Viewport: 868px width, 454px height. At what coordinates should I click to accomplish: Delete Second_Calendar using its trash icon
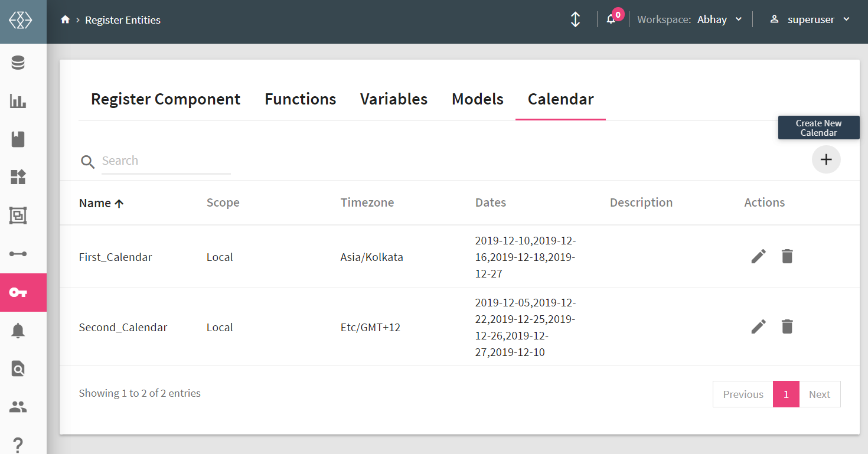(x=787, y=326)
